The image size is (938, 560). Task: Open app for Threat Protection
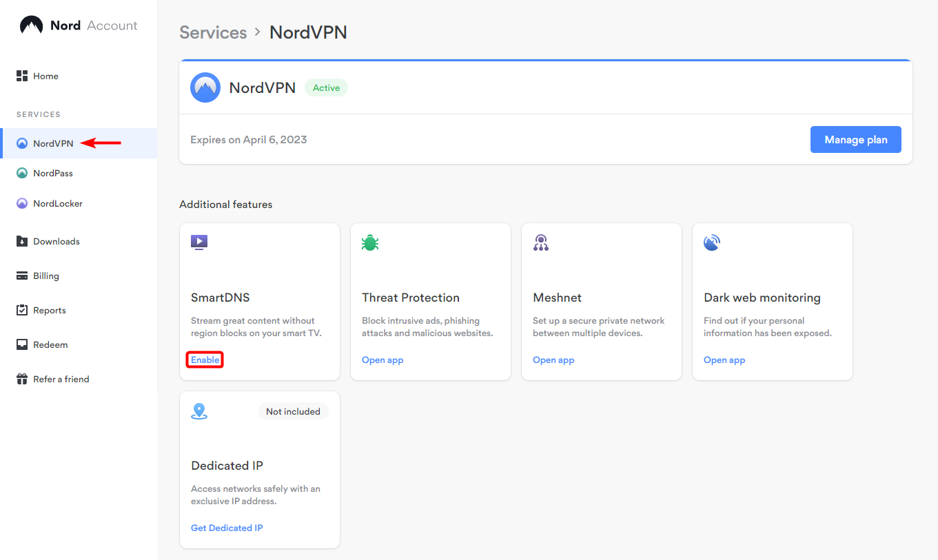[x=383, y=360]
